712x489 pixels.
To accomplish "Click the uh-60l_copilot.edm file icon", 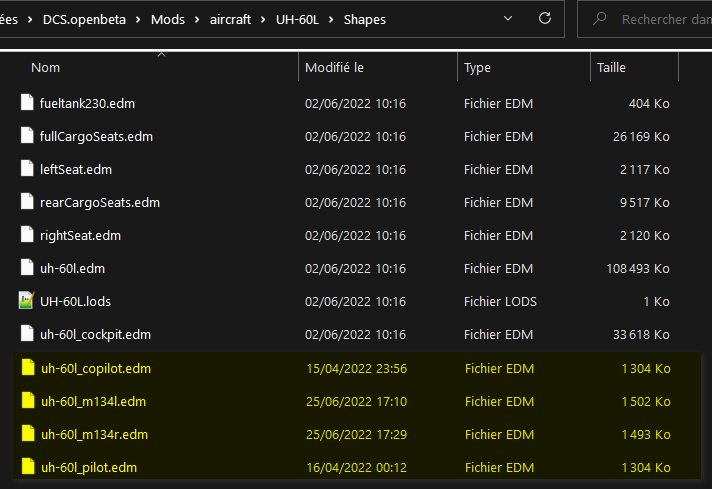I will tap(28, 368).
